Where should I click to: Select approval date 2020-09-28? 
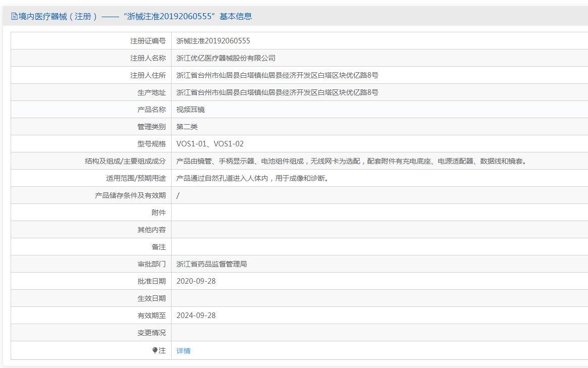tap(196, 281)
